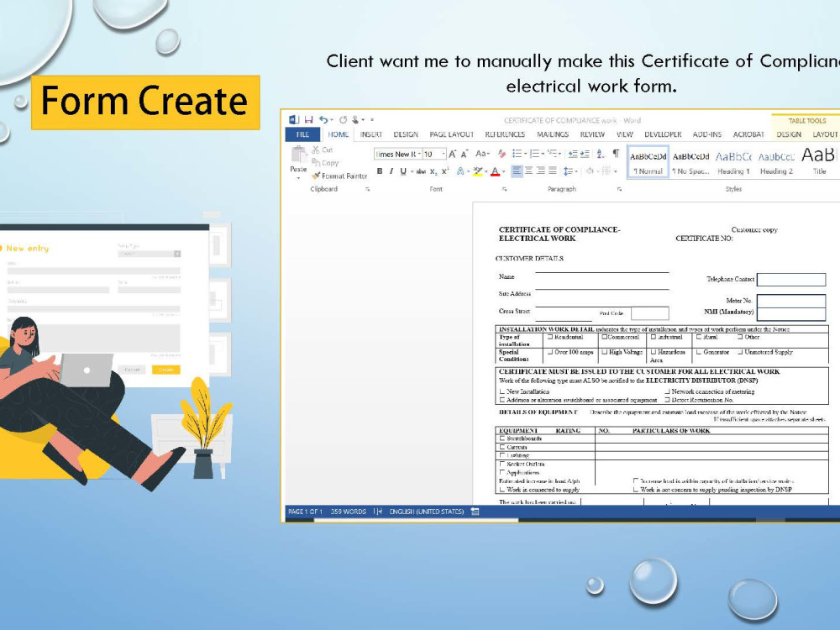This screenshot has width=840, height=630.
Task: Click Grow Font (larger A) icon
Action: tap(453, 154)
